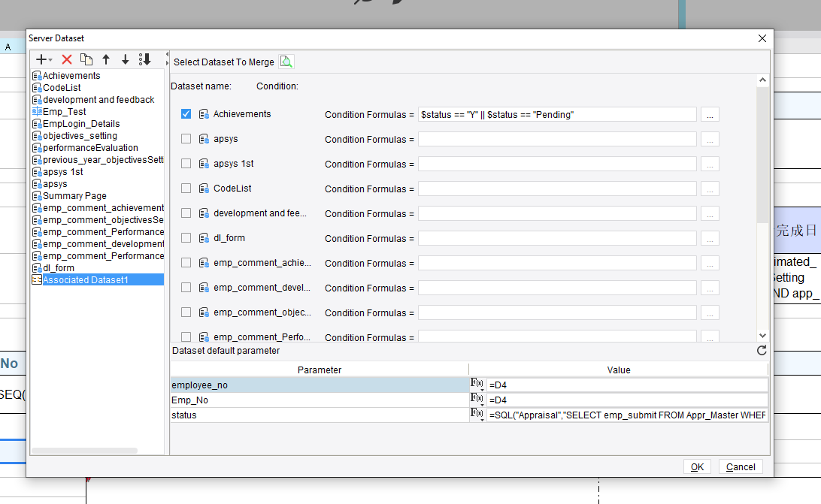Enable development and fee... dataset checkbox
Image resolution: width=821 pixels, height=504 pixels.
click(186, 213)
